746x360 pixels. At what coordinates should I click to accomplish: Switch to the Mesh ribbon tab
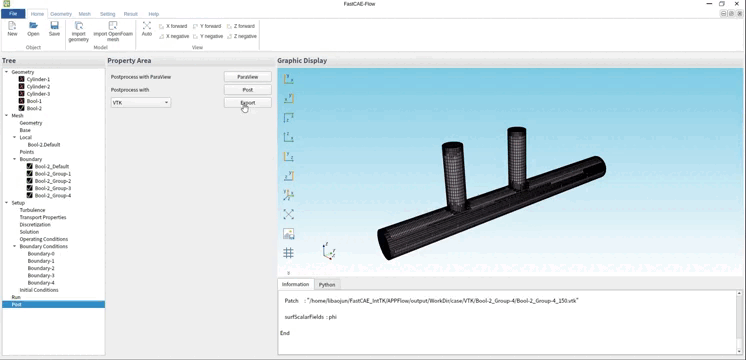[85, 14]
